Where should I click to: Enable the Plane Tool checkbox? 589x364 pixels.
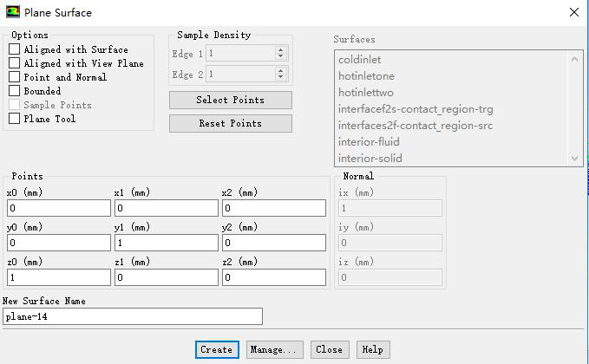pos(14,119)
